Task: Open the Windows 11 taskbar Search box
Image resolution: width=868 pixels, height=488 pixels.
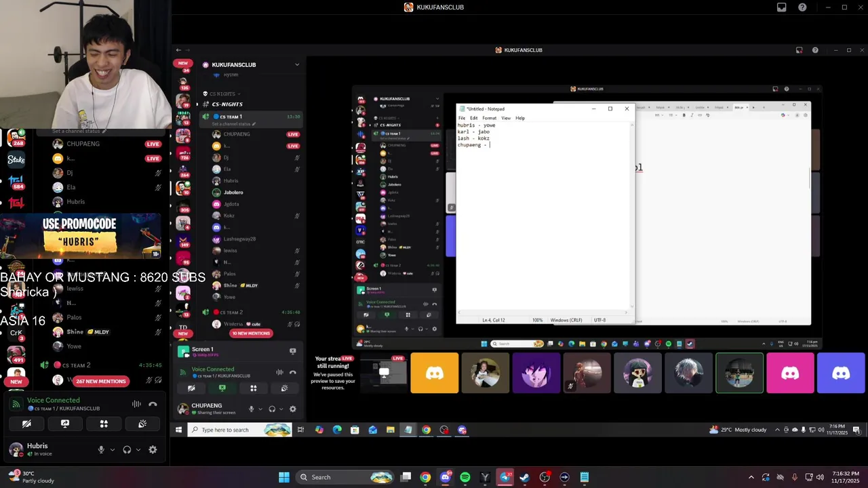Action: tap(344, 477)
